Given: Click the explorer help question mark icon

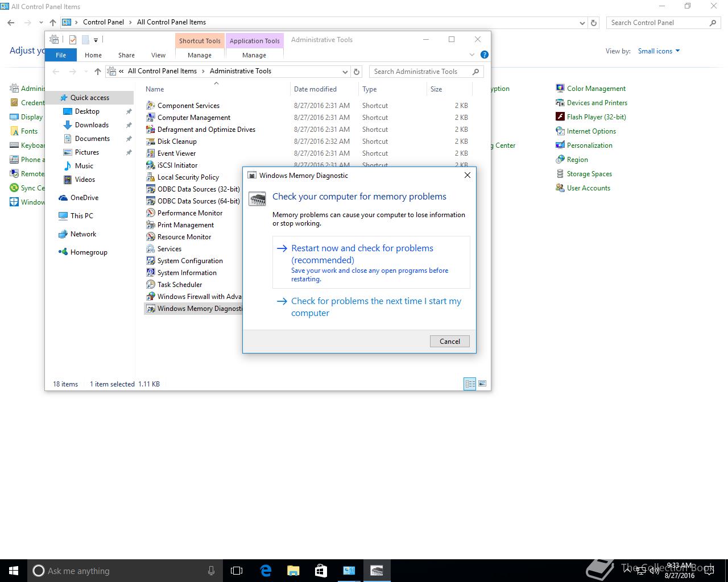Looking at the screenshot, I should point(485,55).
